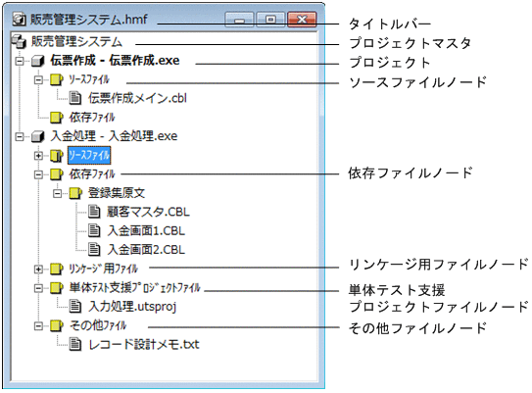Expand the highlighted ソースファイル node under 入金処理

point(38,156)
